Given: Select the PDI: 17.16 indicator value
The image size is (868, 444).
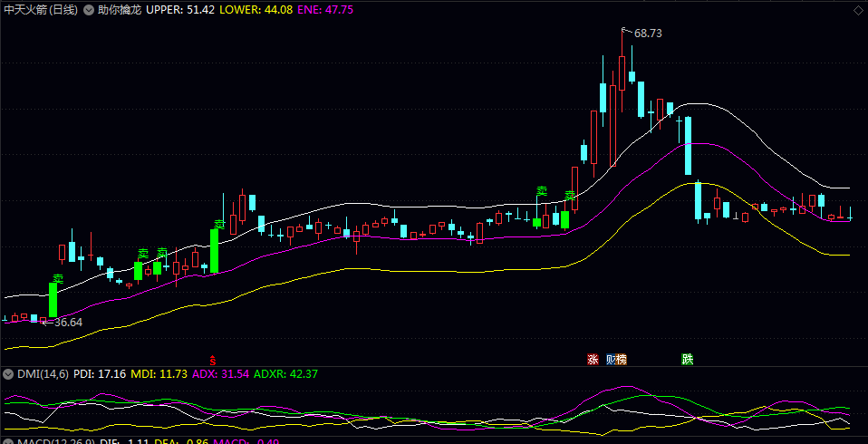Looking at the screenshot, I should point(100,373).
